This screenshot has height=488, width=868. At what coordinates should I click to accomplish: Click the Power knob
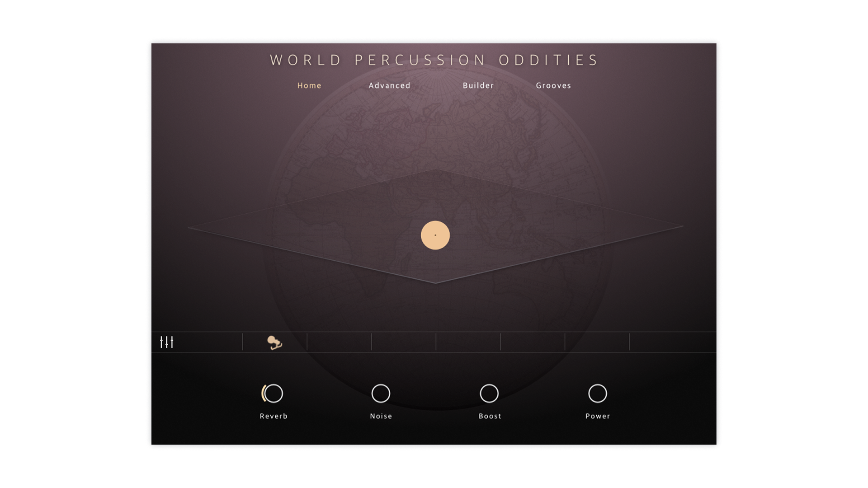[x=598, y=394]
